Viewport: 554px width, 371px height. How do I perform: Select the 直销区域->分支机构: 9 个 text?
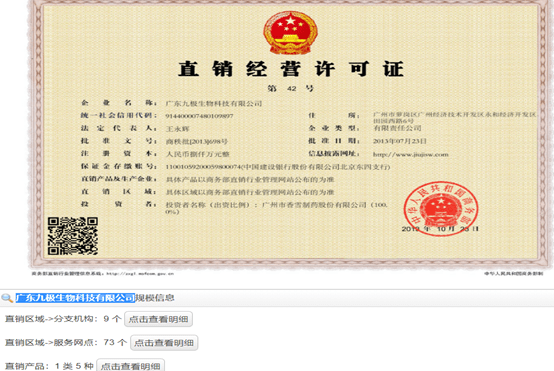click(63, 319)
